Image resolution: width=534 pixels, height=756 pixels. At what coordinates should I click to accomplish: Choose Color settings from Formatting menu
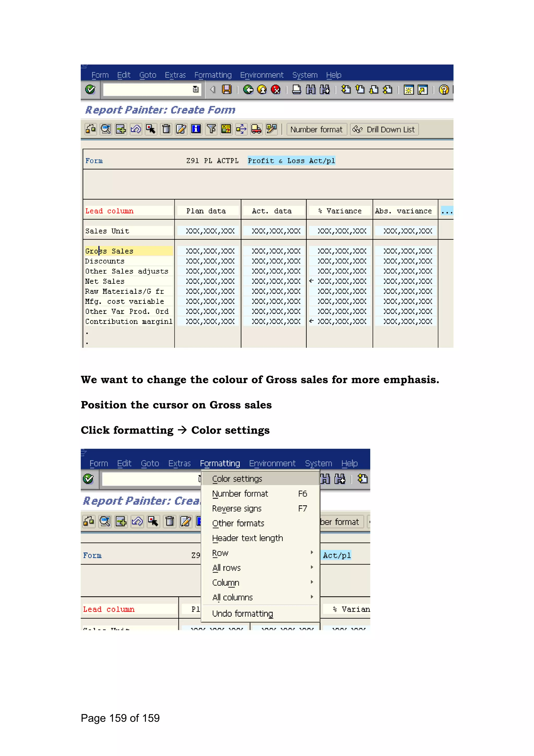point(260,479)
